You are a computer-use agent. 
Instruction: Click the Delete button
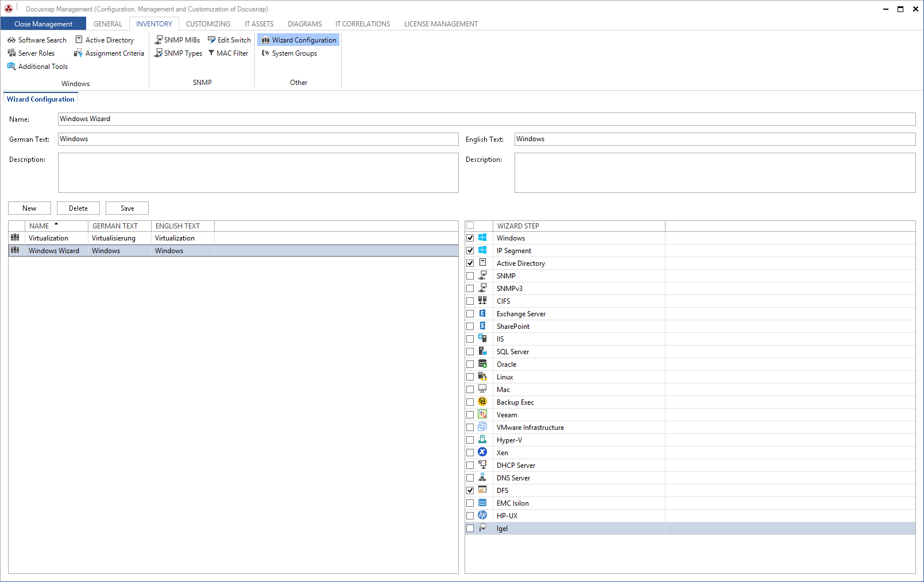click(x=78, y=208)
